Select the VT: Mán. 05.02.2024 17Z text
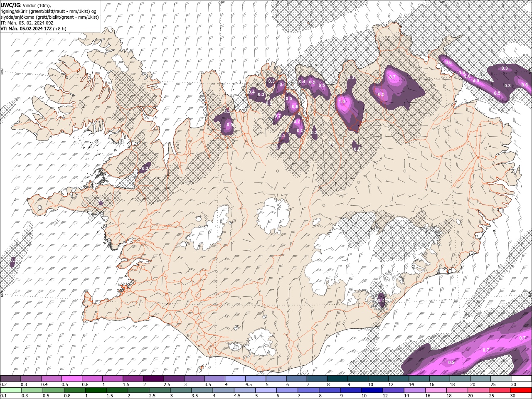 tap(26, 29)
